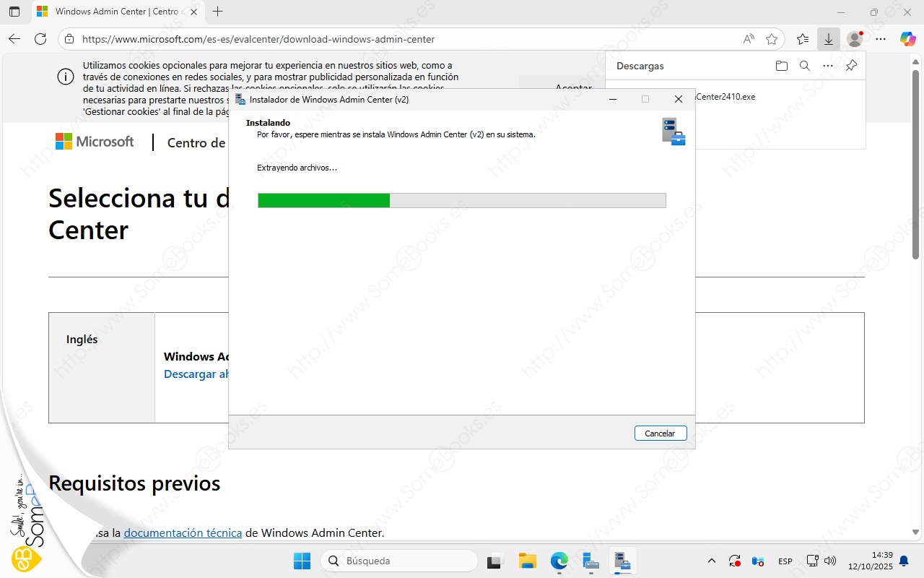924x578 pixels.
Task: Follow the documentación técnica link
Action: pyautogui.click(x=183, y=533)
